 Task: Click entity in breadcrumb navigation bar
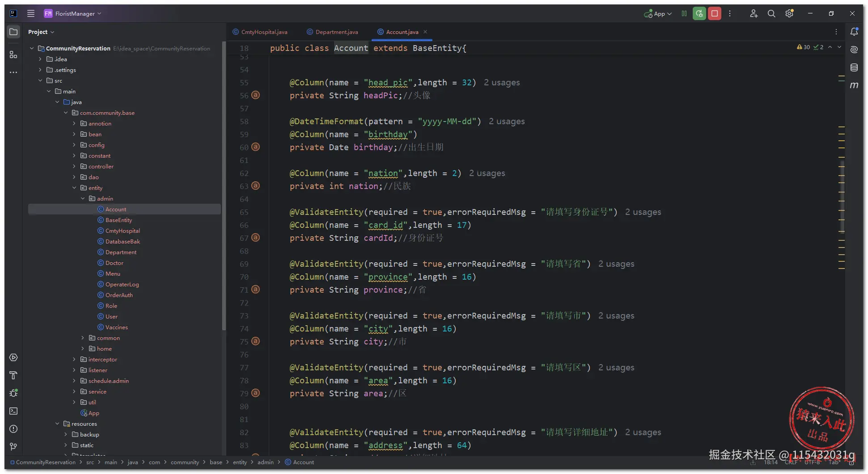pyautogui.click(x=240, y=462)
